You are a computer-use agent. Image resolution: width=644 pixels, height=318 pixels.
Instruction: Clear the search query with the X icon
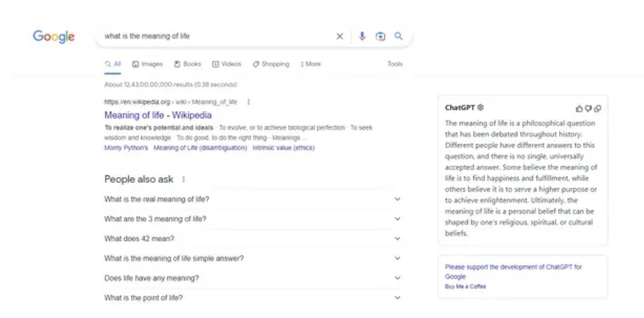pyautogui.click(x=340, y=36)
